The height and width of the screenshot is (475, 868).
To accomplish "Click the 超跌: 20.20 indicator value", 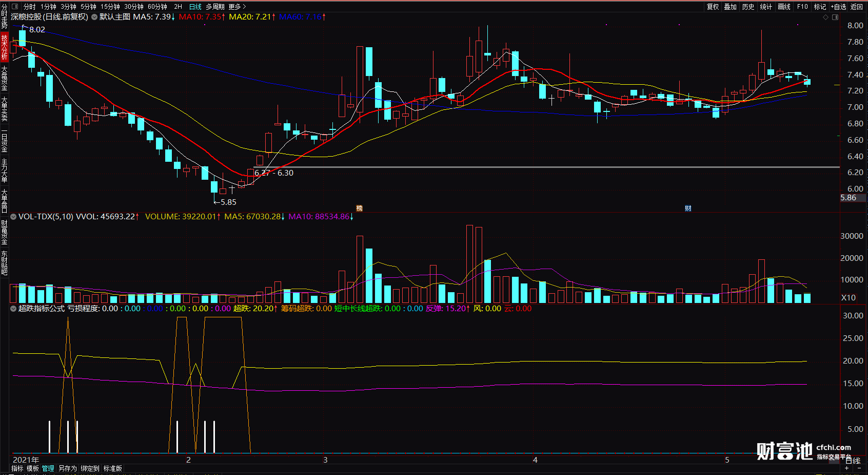I will [255, 309].
